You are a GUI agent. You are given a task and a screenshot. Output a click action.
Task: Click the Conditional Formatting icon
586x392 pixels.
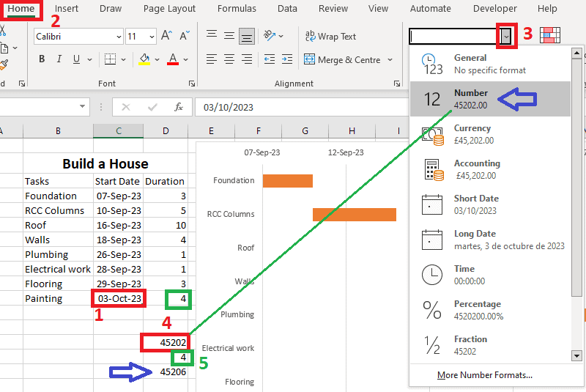tap(550, 35)
